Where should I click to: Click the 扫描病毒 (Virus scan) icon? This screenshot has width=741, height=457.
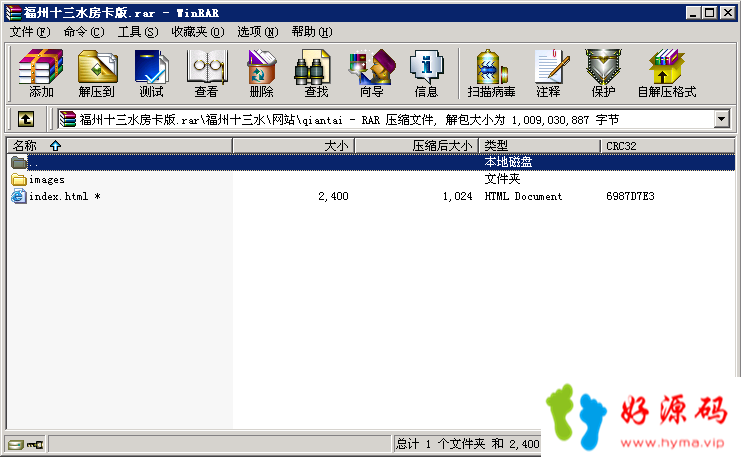(x=491, y=73)
